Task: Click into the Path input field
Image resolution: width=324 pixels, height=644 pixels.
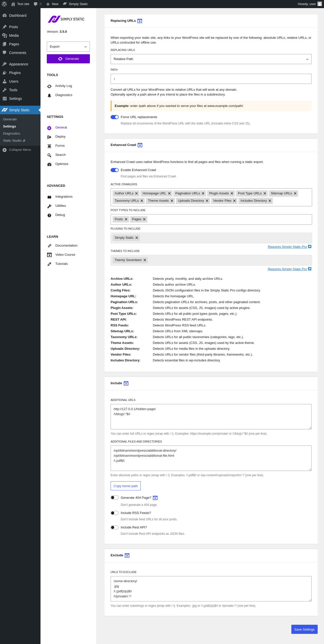Action: point(211,79)
